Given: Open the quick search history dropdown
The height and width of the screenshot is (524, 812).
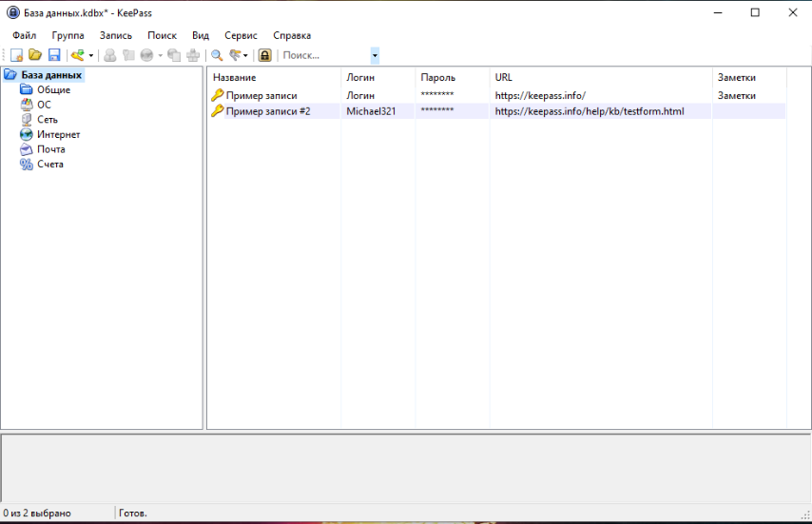Looking at the screenshot, I should tap(375, 55).
